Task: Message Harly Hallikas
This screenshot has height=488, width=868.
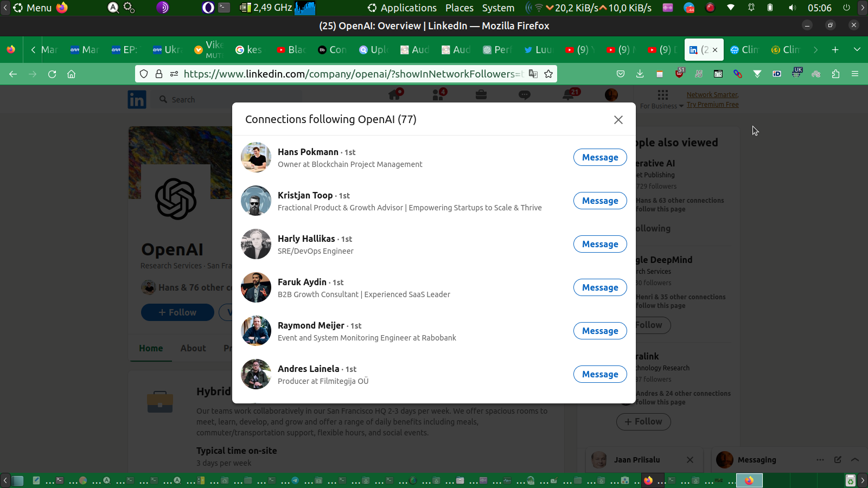Action: 600,244
